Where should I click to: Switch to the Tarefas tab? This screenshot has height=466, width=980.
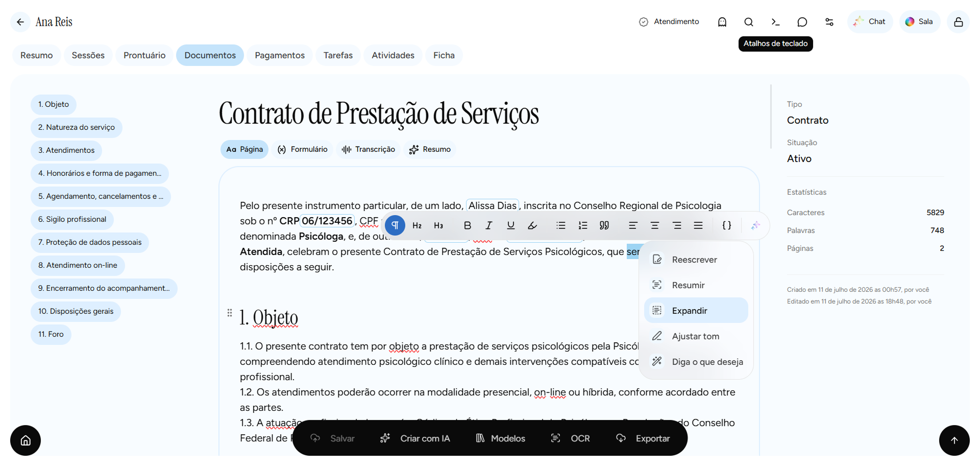click(x=338, y=55)
